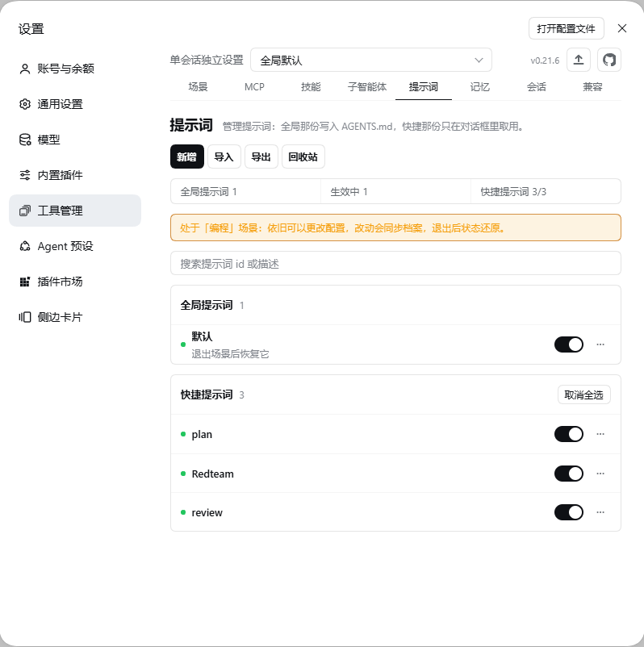Select the 生效中 1 filter segment
This screenshot has height=647, width=644.
[395, 191]
